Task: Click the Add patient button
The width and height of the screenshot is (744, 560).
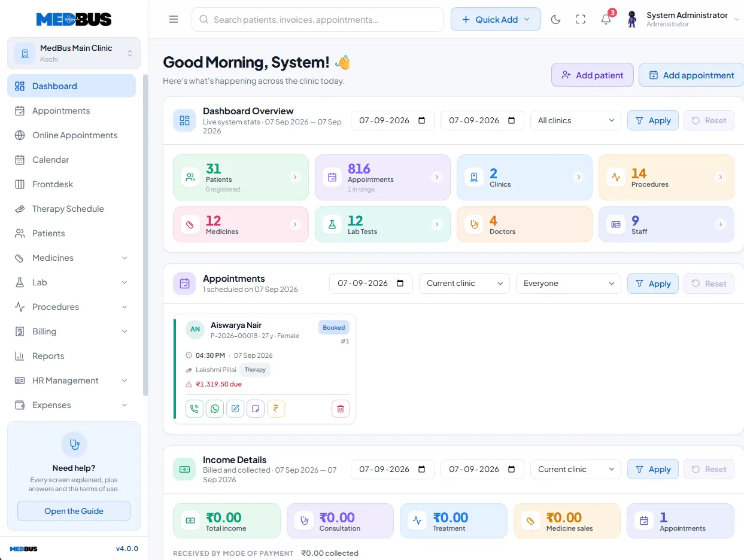Action: coord(592,75)
